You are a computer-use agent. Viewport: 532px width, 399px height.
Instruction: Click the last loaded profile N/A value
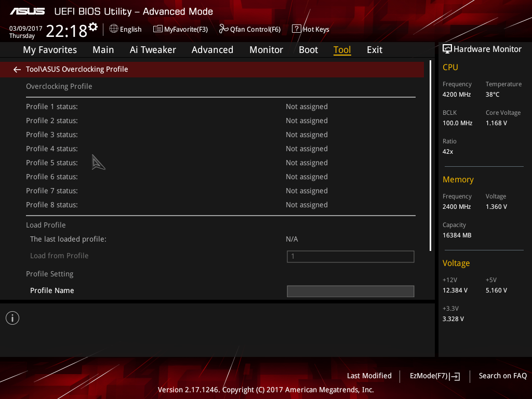[292, 239]
